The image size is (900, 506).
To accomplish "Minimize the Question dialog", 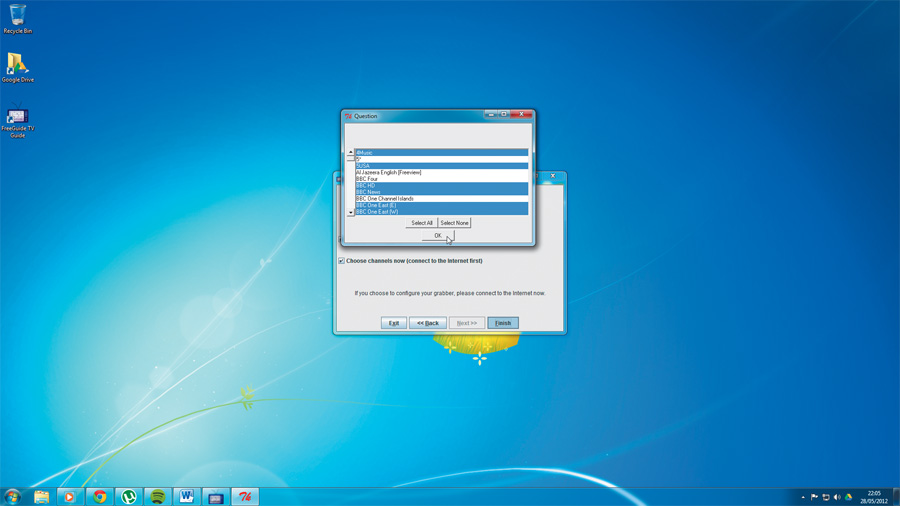I will (x=491, y=114).
